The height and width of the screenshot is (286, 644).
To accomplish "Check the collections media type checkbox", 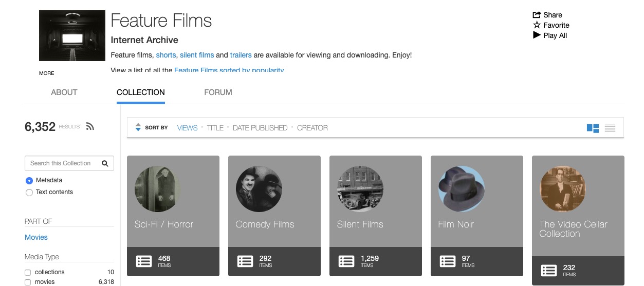I will pyautogui.click(x=28, y=273).
